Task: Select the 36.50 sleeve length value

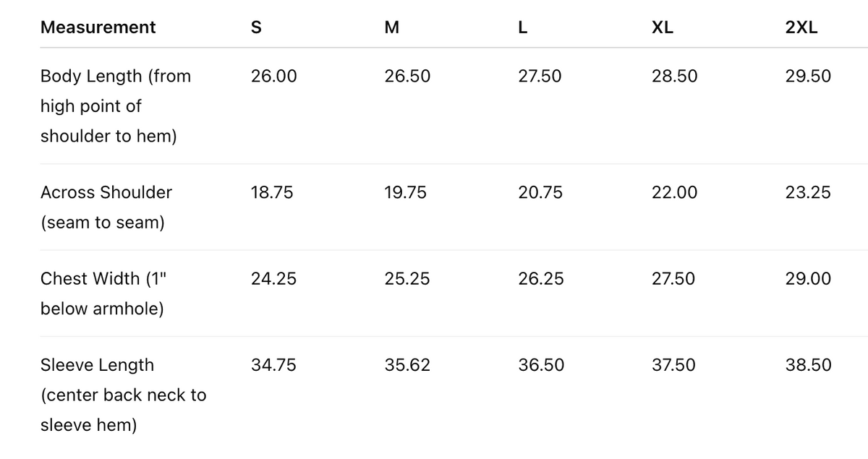Action: [541, 365]
